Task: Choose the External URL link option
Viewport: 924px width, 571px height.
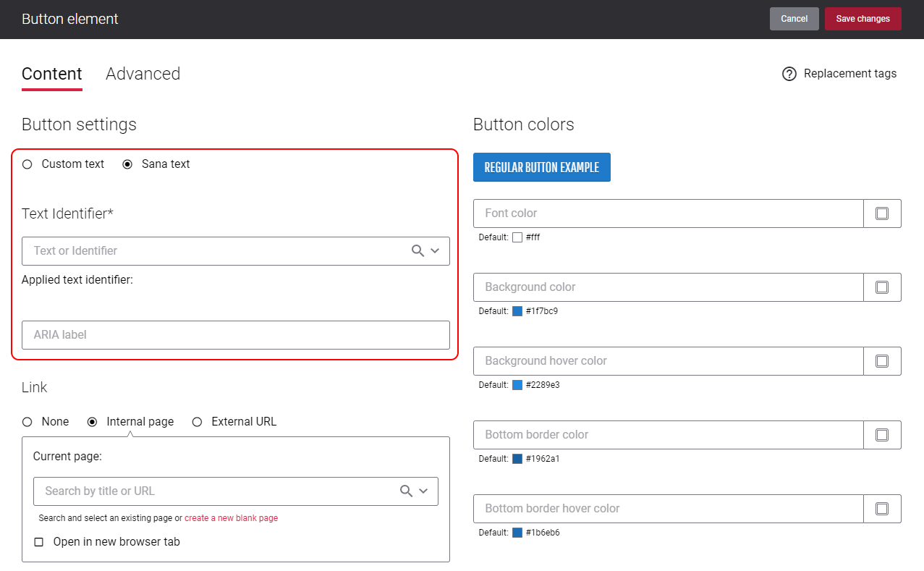Action: (197, 422)
